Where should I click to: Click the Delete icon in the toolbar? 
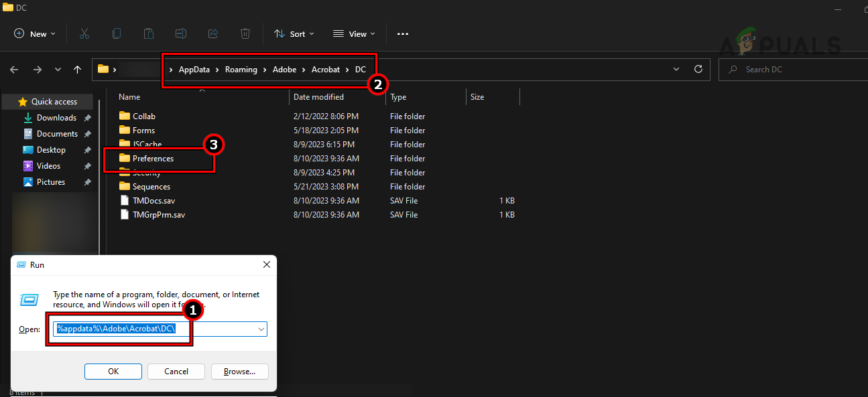click(245, 33)
